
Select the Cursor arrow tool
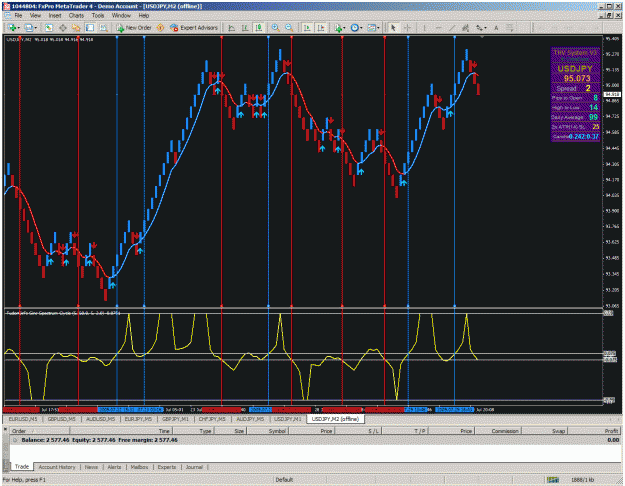(x=393, y=28)
